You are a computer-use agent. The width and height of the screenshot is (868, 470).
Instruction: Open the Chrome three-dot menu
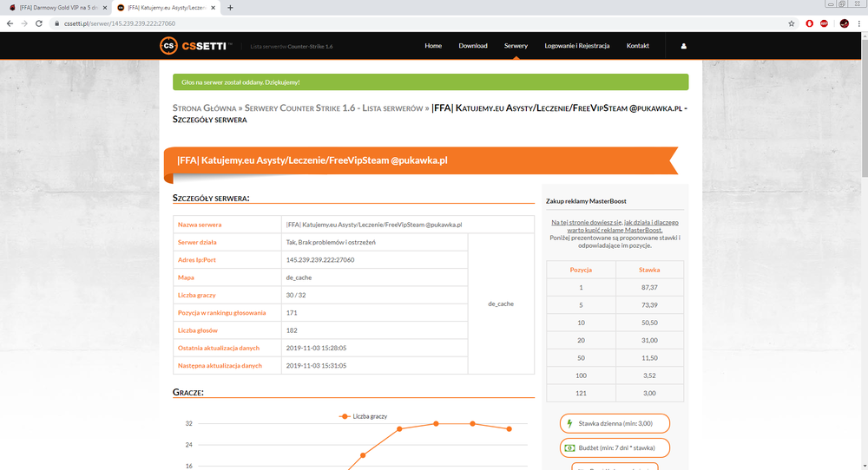[x=859, y=23]
